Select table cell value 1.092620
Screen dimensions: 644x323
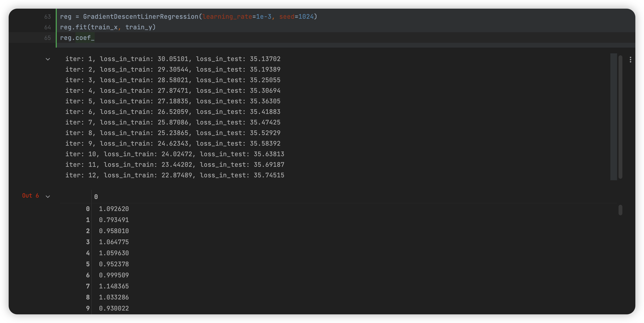pyautogui.click(x=114, y=209)
